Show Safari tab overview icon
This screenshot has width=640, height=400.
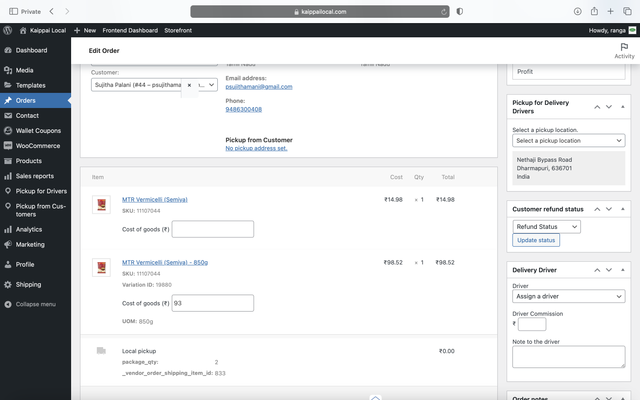click(627, 11)
